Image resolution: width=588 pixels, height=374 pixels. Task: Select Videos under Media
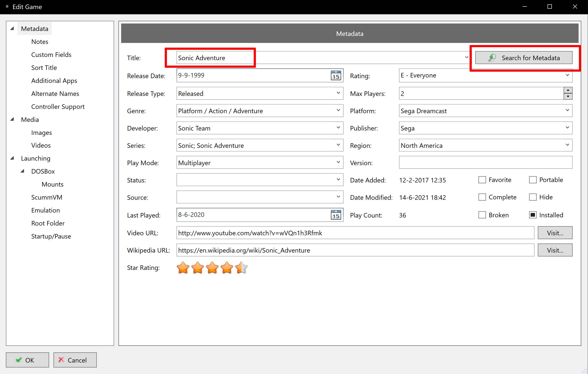(x=41, y=145)
